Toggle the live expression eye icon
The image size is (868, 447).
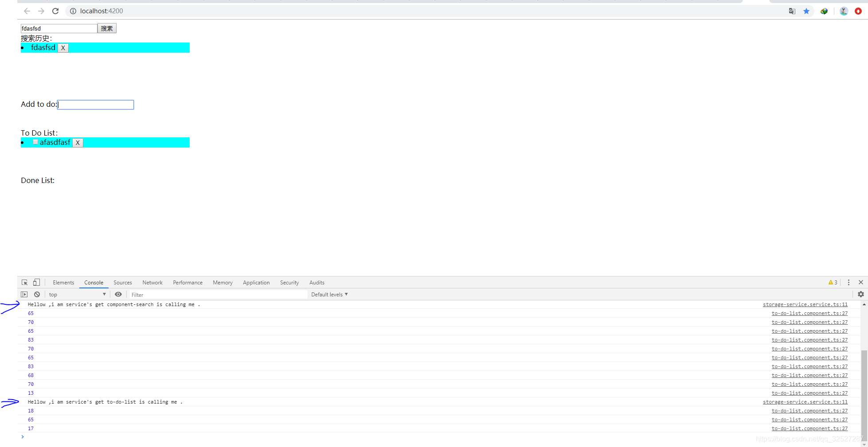click(118, 294)
